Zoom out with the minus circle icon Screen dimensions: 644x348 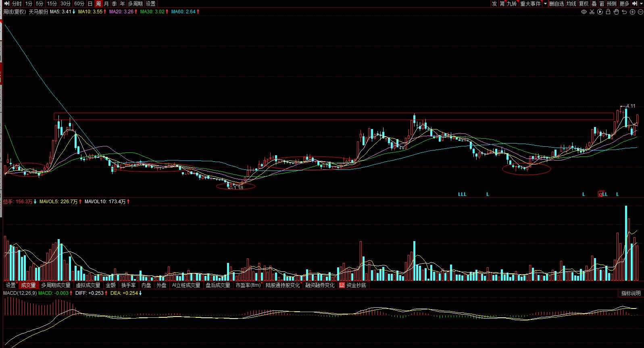(640, 12)
